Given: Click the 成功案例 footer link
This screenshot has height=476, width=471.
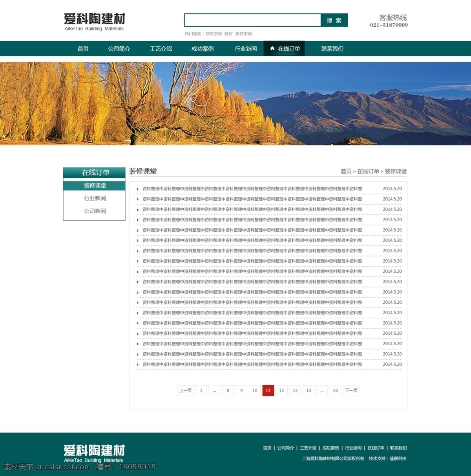Looking at the screenshot, I should (x=330, y=448).
